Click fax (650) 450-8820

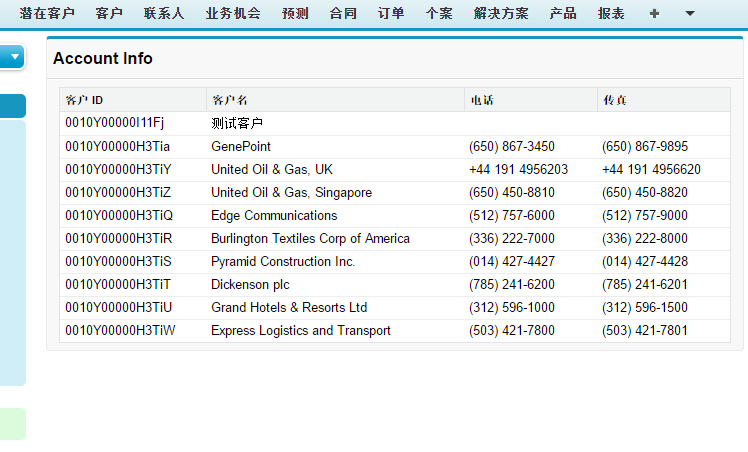pyautogui.click(x=645, y=193)
